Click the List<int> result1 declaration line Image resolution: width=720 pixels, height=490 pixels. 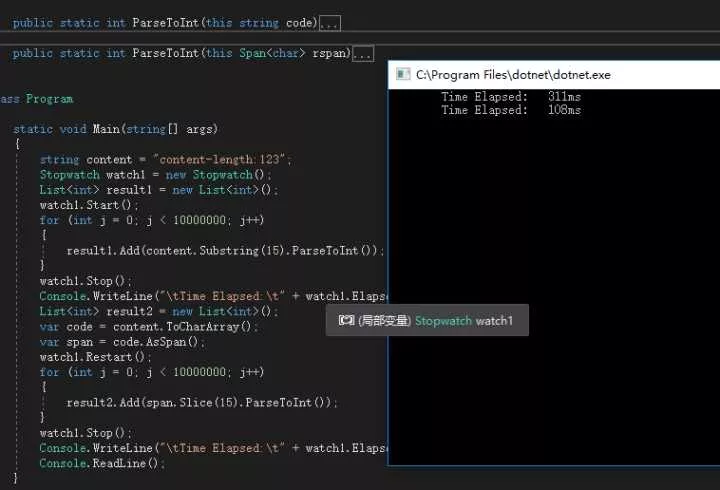(x=158, y=190)
